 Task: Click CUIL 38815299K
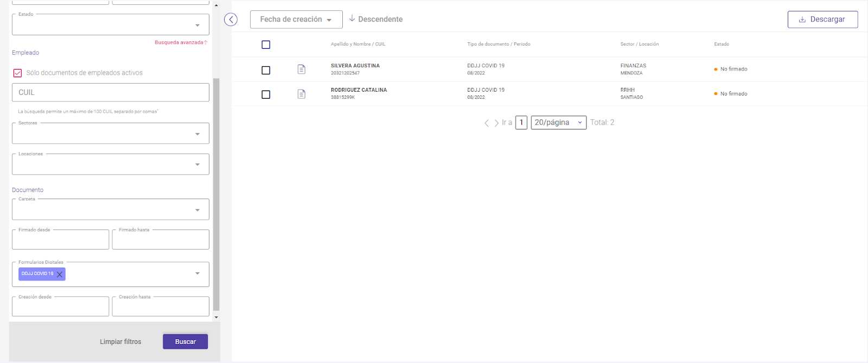(x=343, y=98)
